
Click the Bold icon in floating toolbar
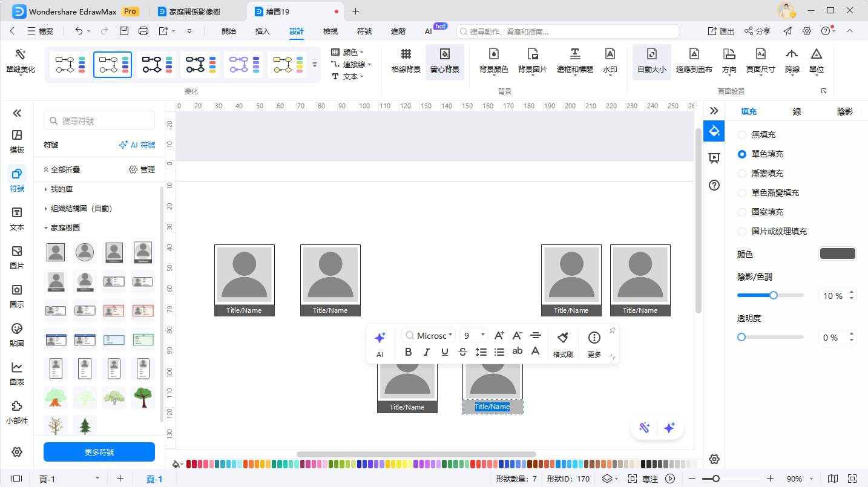tap(409, 351)
